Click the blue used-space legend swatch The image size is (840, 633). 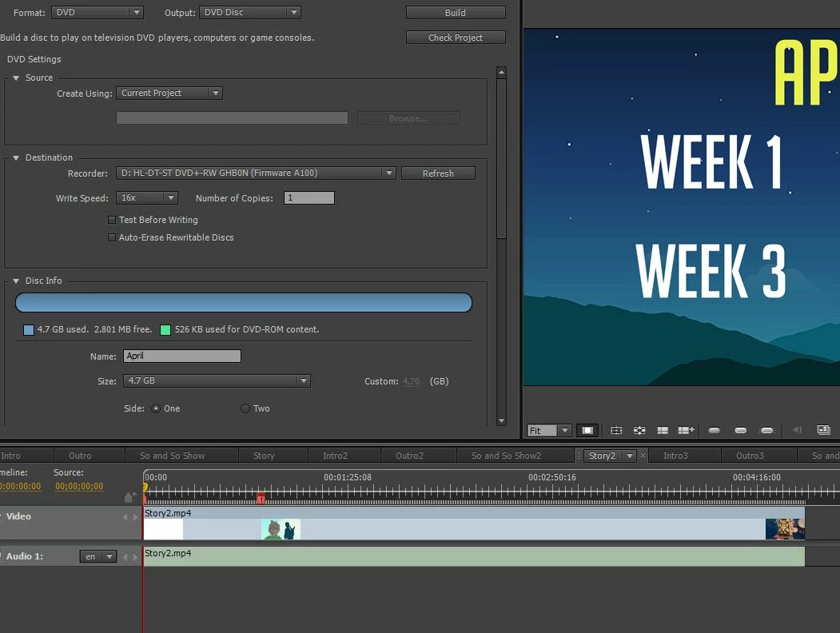pos(29,330)
